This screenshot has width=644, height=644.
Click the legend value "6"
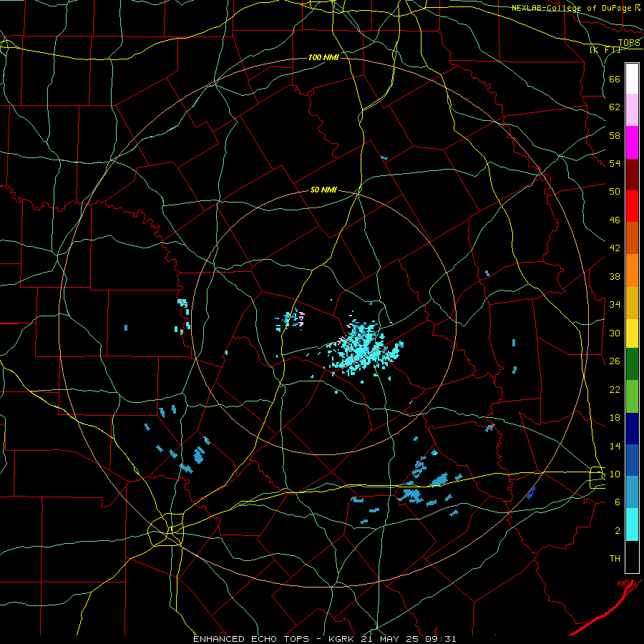click(618, 502)
